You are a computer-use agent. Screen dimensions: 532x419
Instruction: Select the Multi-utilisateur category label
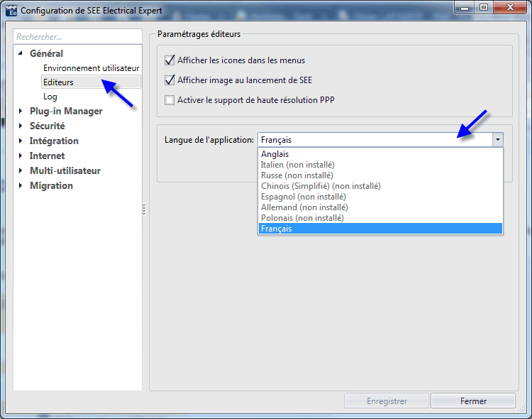coord(65,171)
